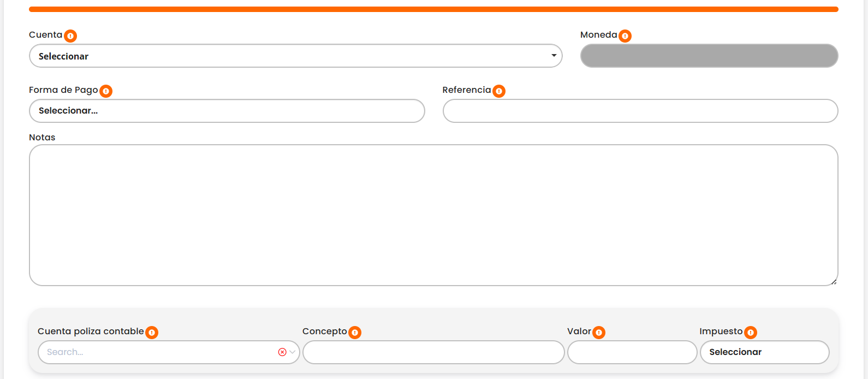The height and width of the screenshot is (379, 868).
Task: Focus the Referencia text field
Action: (640, 111)
